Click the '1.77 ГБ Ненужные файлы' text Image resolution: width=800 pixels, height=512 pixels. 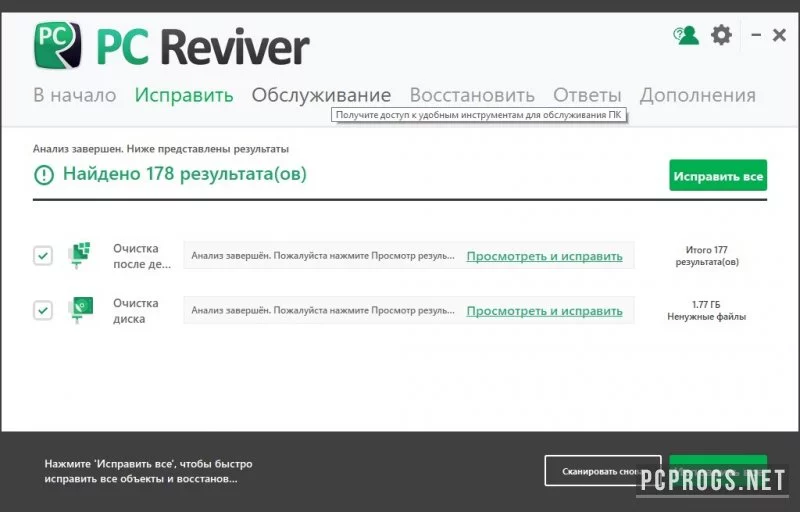pyautogui.click(x=706, y=311)
